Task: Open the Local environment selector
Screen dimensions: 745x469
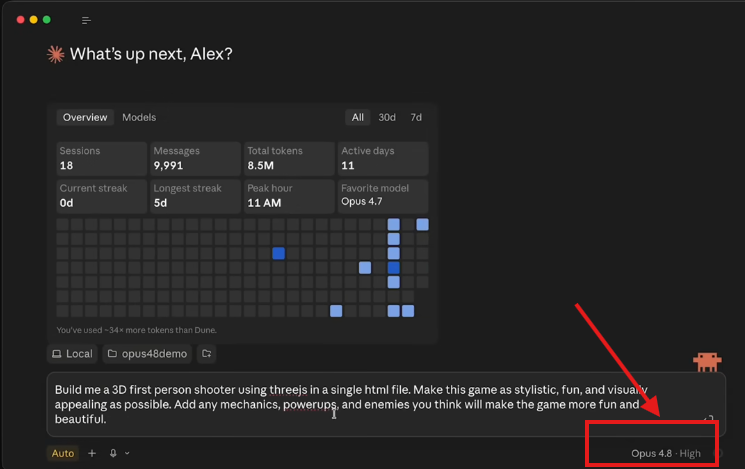Action: (72, 354)
